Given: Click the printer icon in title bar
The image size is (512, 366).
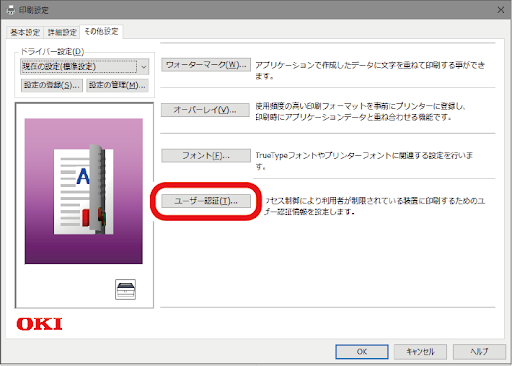Looking at the screenshot, I should (11, 10).
